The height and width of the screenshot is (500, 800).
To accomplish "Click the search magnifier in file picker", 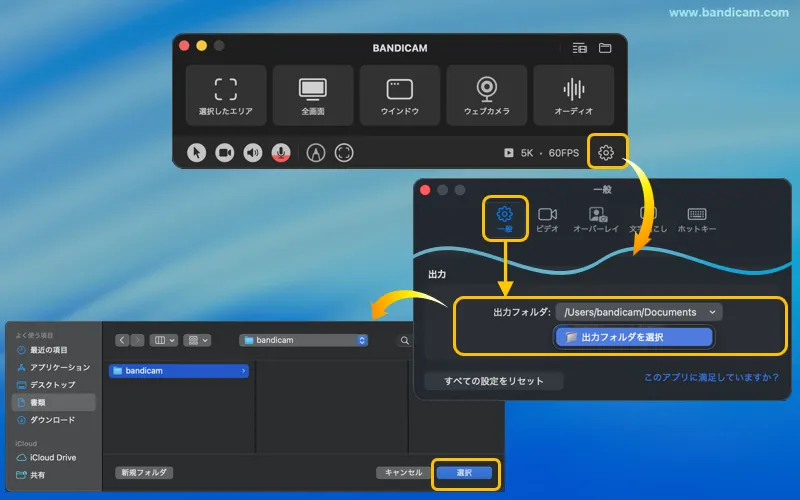I will [405, 340].
